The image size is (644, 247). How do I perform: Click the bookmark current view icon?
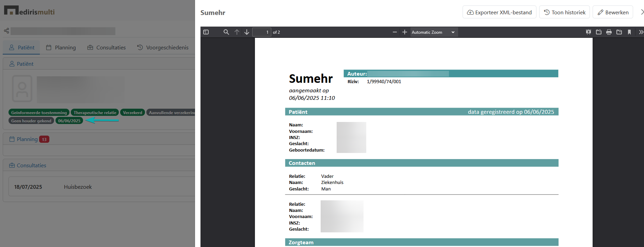pyautogui.click(x=629, y=32)
